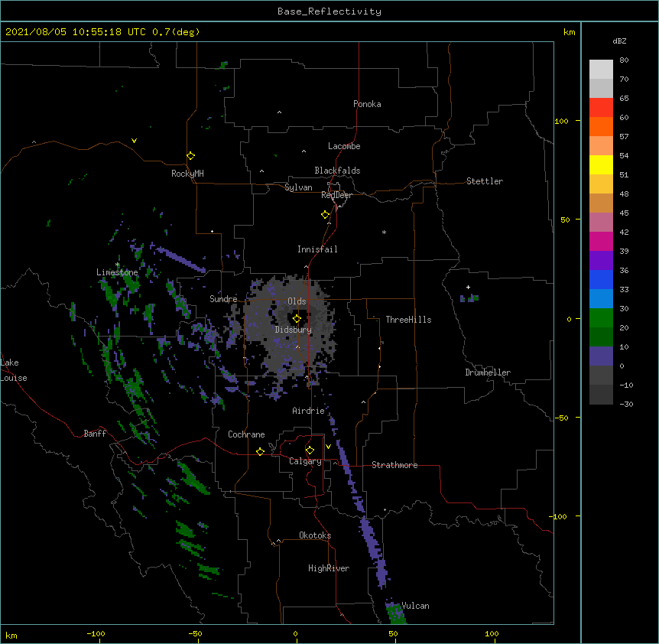Click the RedDeer city label
The width and height of the screenshot is (659, 644).
coord(336,195)
